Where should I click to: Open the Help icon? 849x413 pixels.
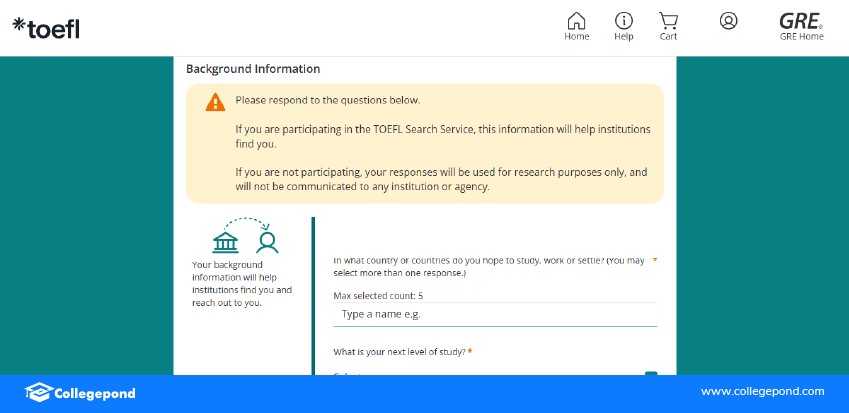point(624,22)
